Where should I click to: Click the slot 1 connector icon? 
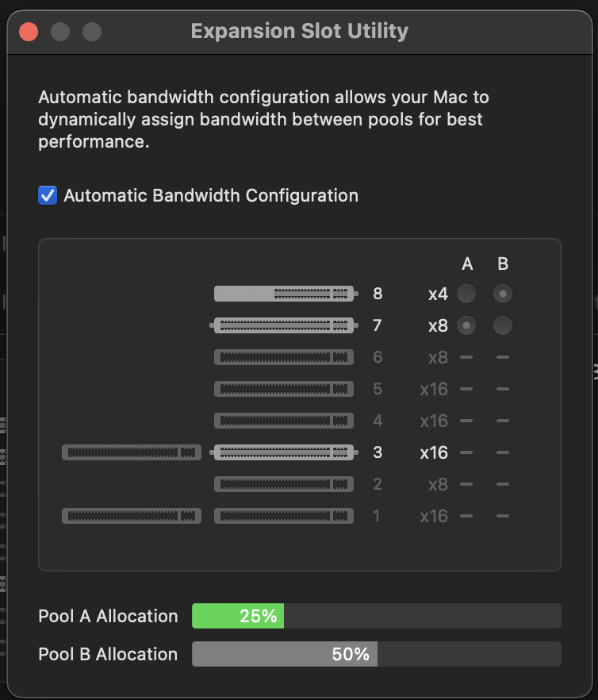pos(284,516)
